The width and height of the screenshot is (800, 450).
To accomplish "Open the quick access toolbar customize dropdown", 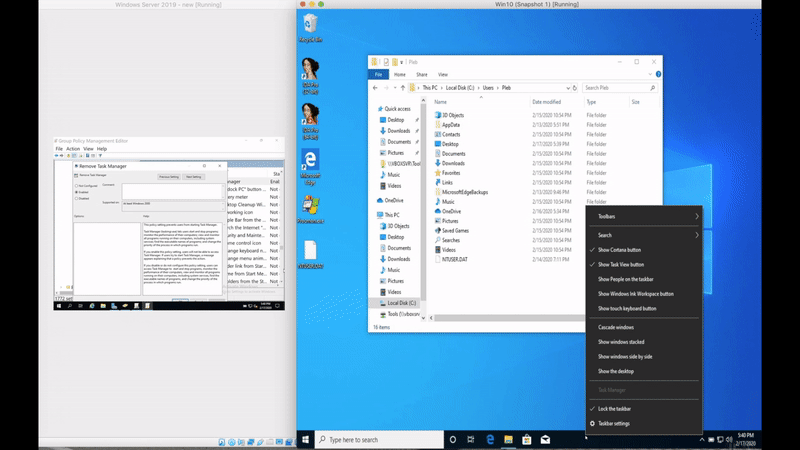I will click(402, 62).
